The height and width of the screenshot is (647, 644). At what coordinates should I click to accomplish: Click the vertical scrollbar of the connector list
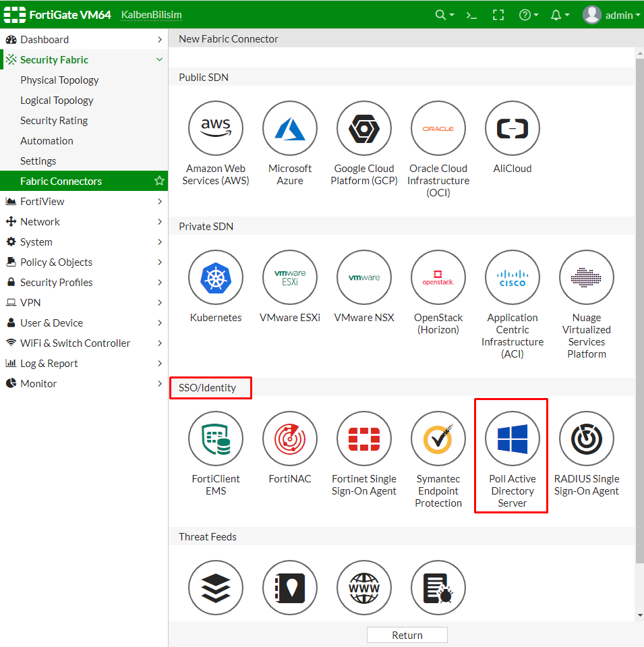[x=639, y=311]
